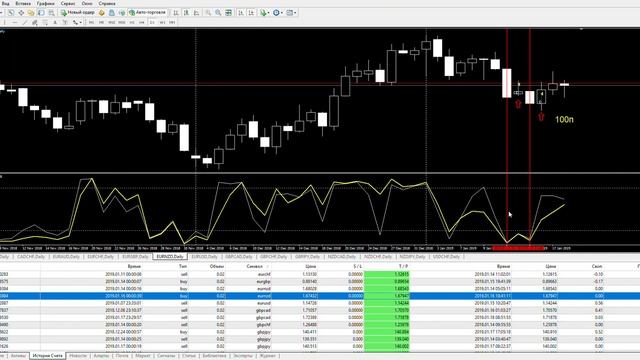Click the Новый ордер button
Screen dimensions: 640x360
tap(78, 13)
